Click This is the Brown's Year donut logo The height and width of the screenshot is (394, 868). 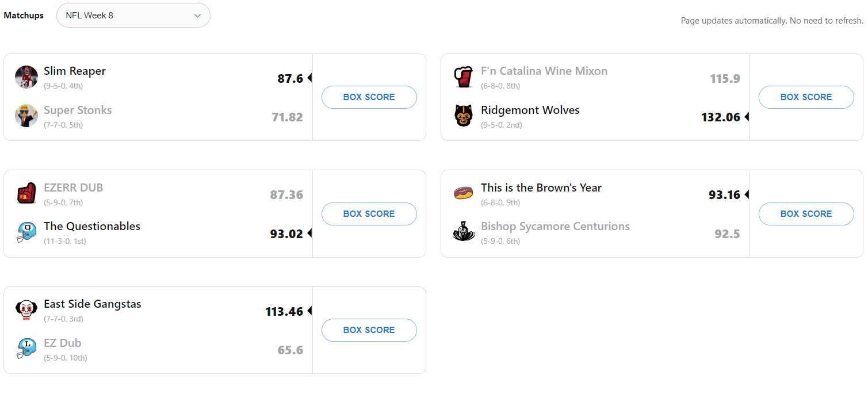pos(464,193)
